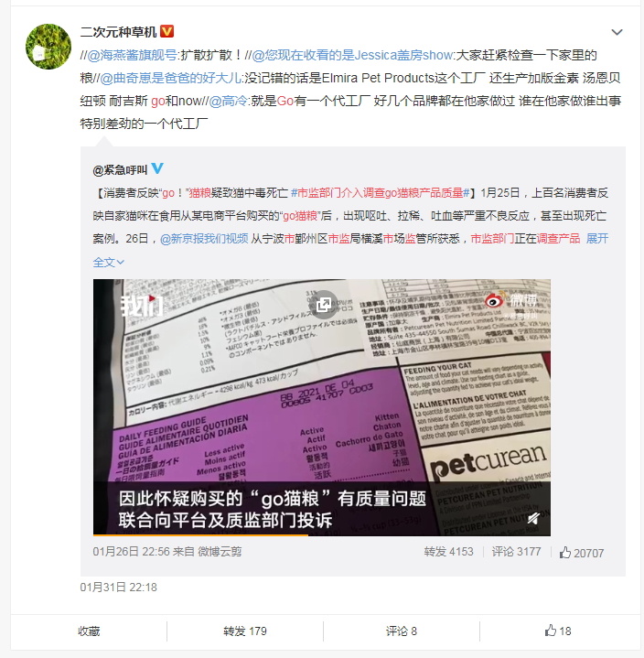Open 转发 179 repost option
The width and height of the screenshot is (644, 658).
tap(245, 631)
